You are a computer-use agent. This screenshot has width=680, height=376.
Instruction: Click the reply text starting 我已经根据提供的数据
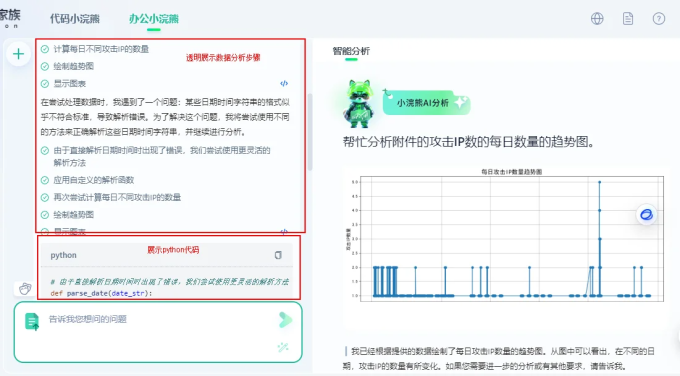499,358
